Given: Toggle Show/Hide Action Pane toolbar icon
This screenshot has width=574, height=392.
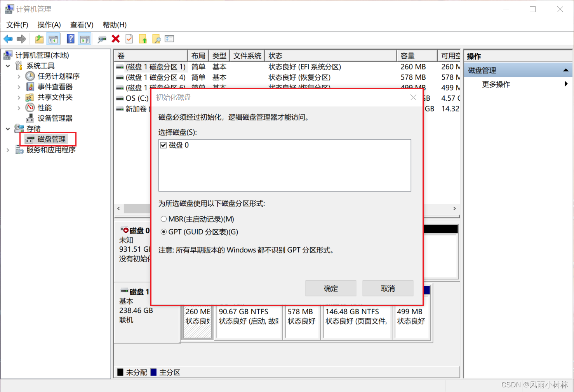Looking at the screenshot, I should [x=84, y=39].
